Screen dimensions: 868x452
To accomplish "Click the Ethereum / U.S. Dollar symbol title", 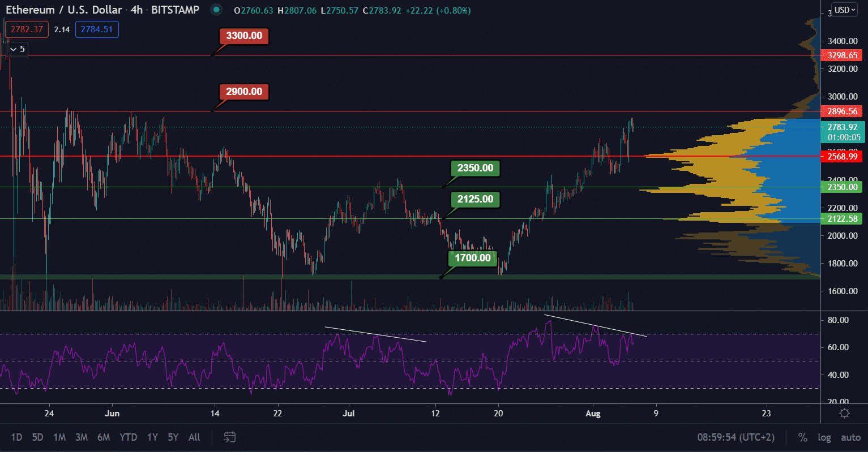I will (x=63, y=10).
